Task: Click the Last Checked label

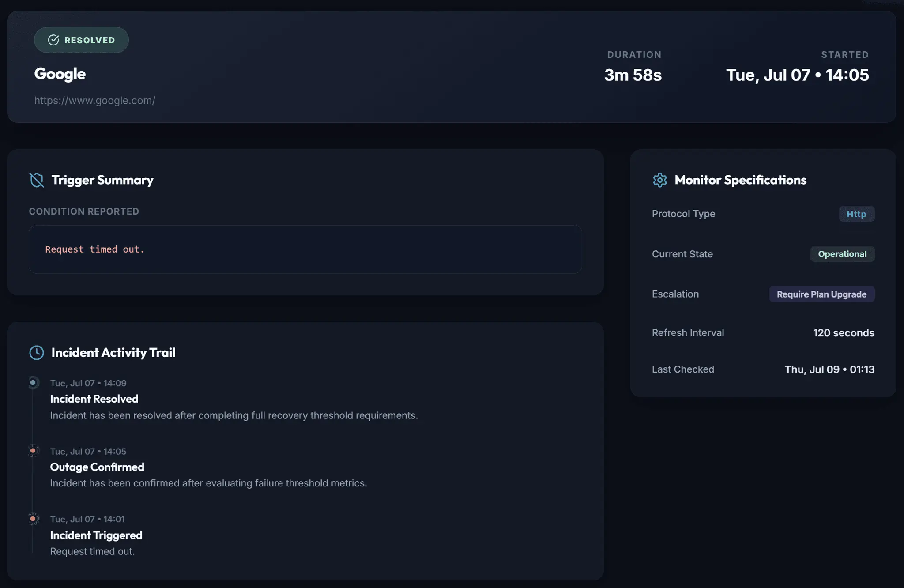Action: (x=683, y=369)
